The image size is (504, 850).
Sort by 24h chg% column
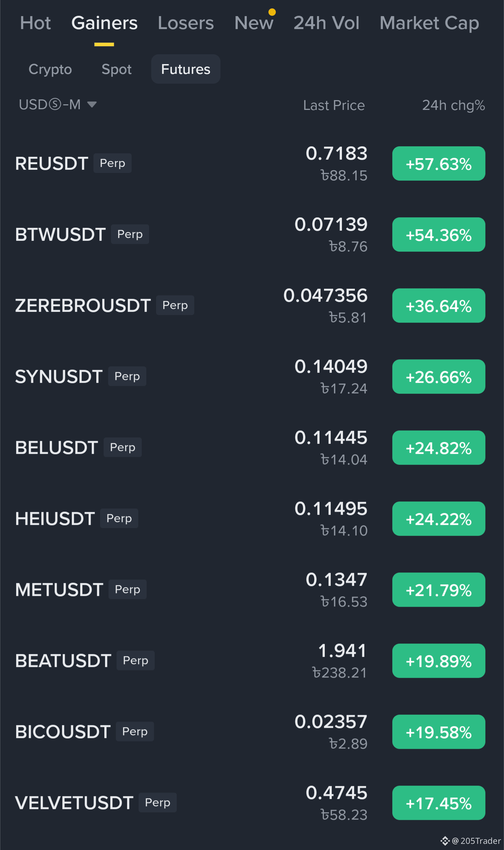pos(454,105)
